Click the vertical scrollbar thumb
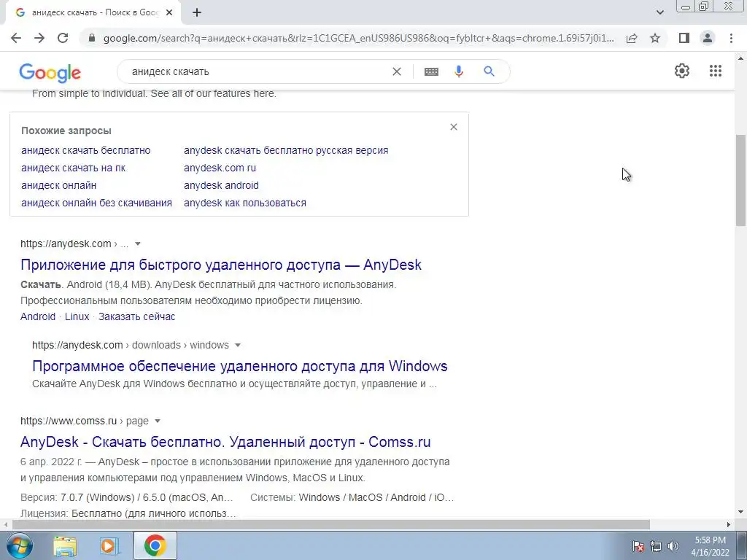 [740, 179]
